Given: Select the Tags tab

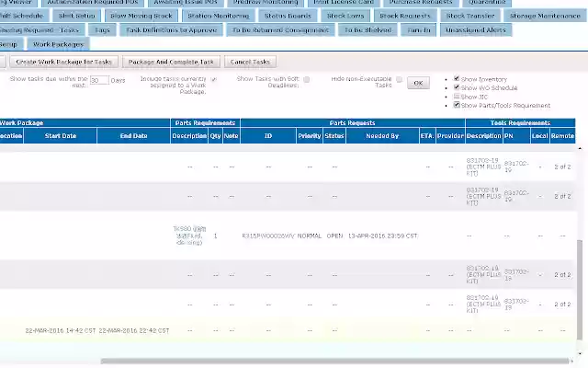Looking at the screenshot, I should pos(102,30).
